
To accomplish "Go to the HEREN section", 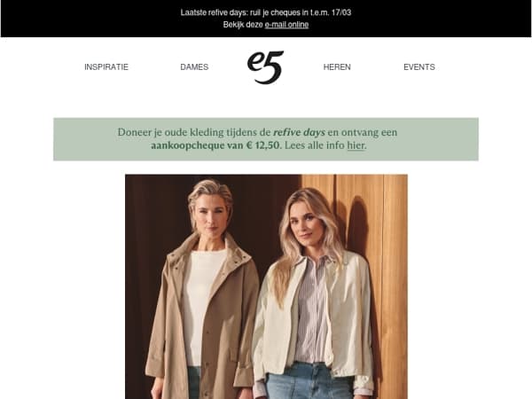I will [x=337, y=66].
